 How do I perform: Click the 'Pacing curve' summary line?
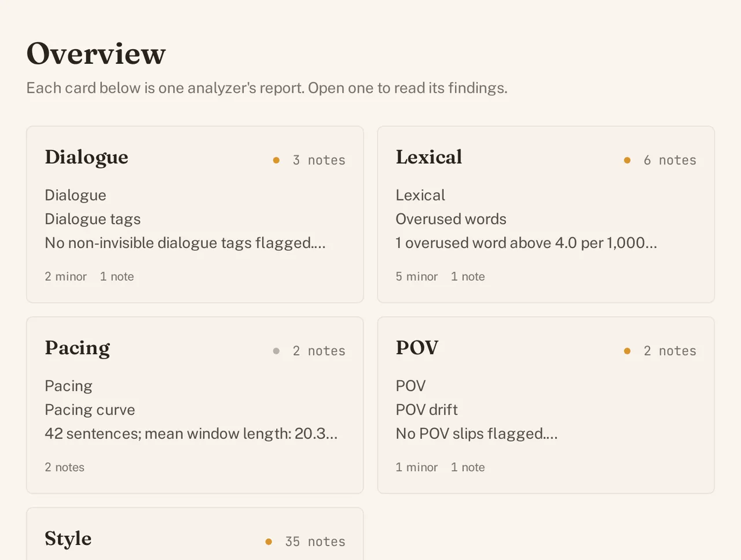90,410
